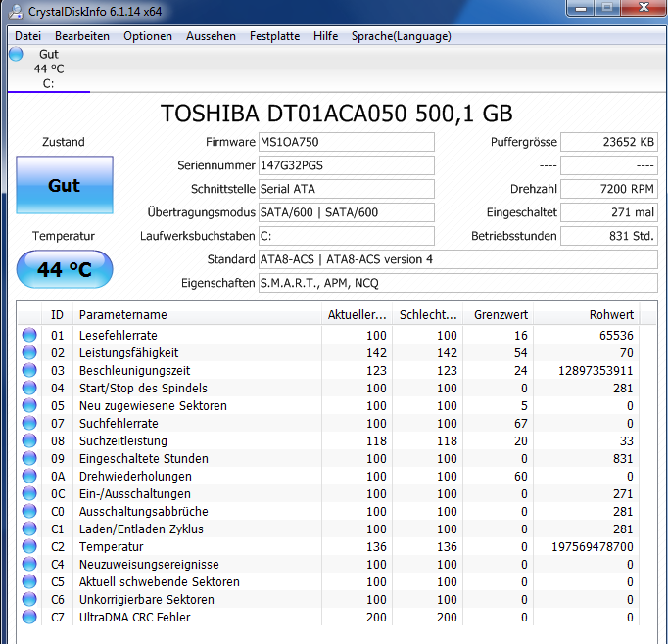This screenshot has width=668, height=644.
Task: Click status orb of Eingeschaltete Stunden row
Action: point(29,458)
